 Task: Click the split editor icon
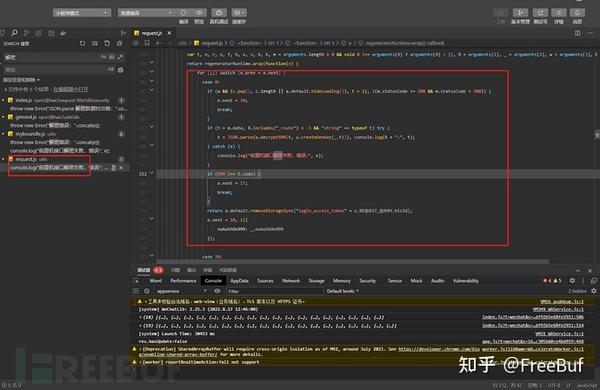(x=577, y=33)
